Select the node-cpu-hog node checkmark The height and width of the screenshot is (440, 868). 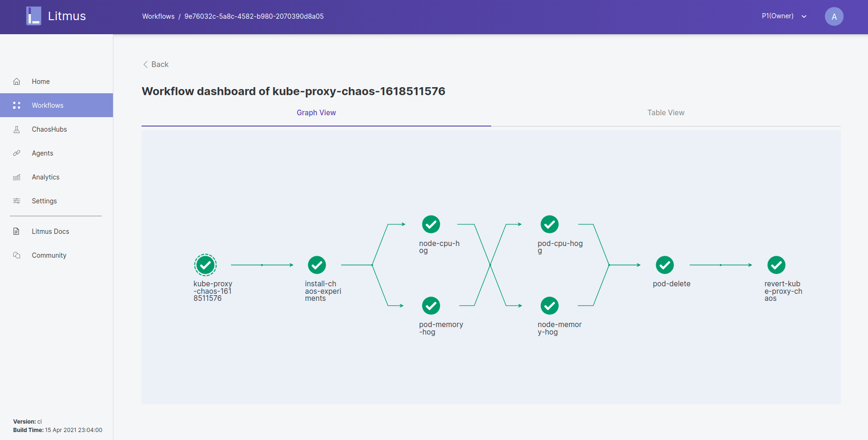431,224
